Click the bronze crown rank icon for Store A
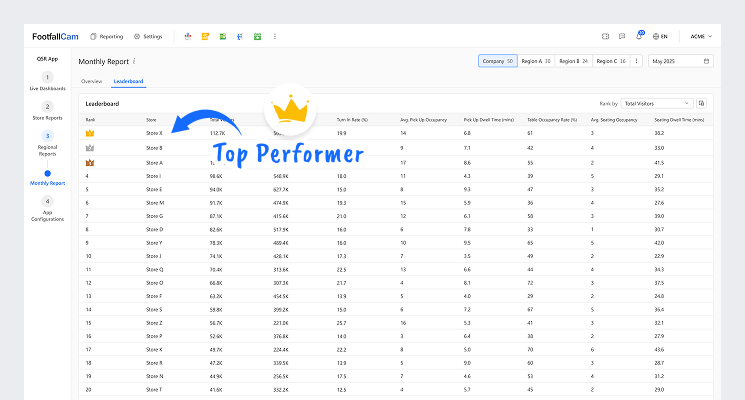The width and height of the screenshot is (745, 400). click(90, 162)
